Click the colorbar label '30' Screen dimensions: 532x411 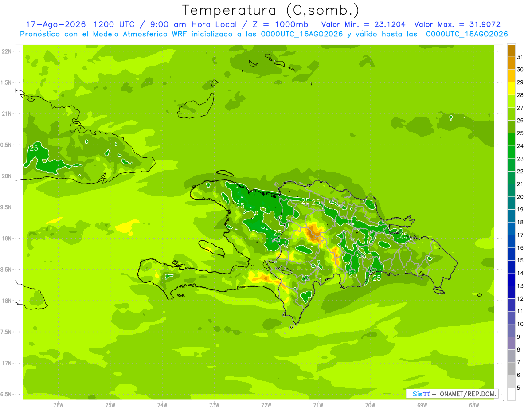[x=520, y=70]
